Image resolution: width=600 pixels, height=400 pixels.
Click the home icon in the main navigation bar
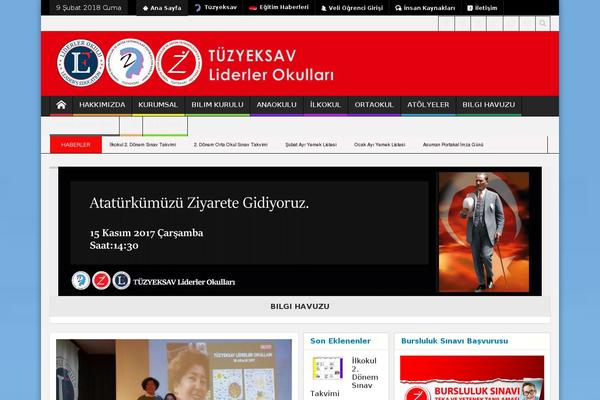pos(61,105)
